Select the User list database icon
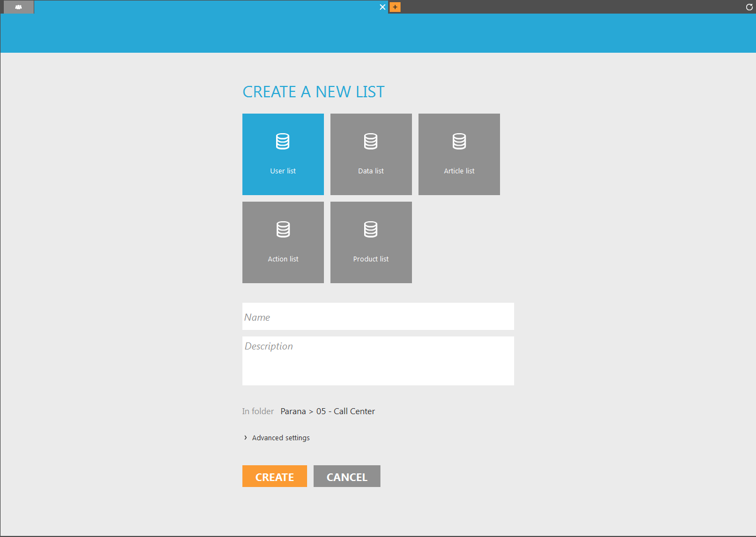756x537 pixels. [x=283, y=141]
